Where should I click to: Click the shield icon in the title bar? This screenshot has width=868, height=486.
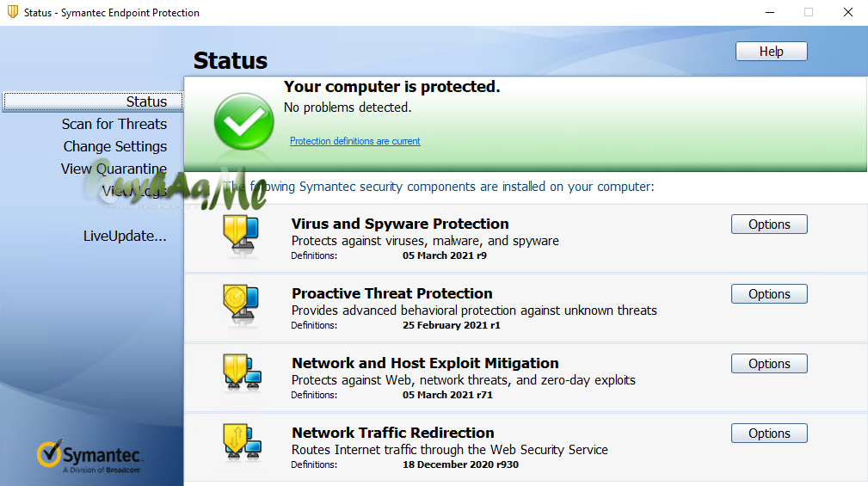tap(13, 13)
